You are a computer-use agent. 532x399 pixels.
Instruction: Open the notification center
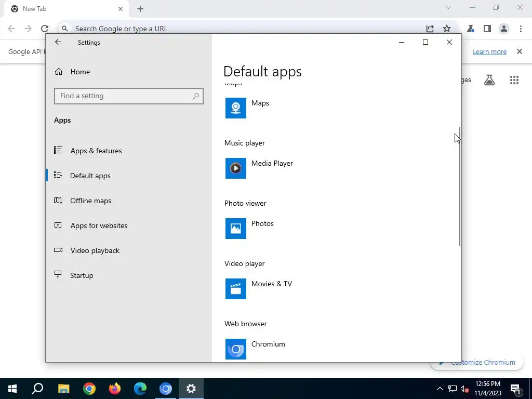click(x=515, y=389)
